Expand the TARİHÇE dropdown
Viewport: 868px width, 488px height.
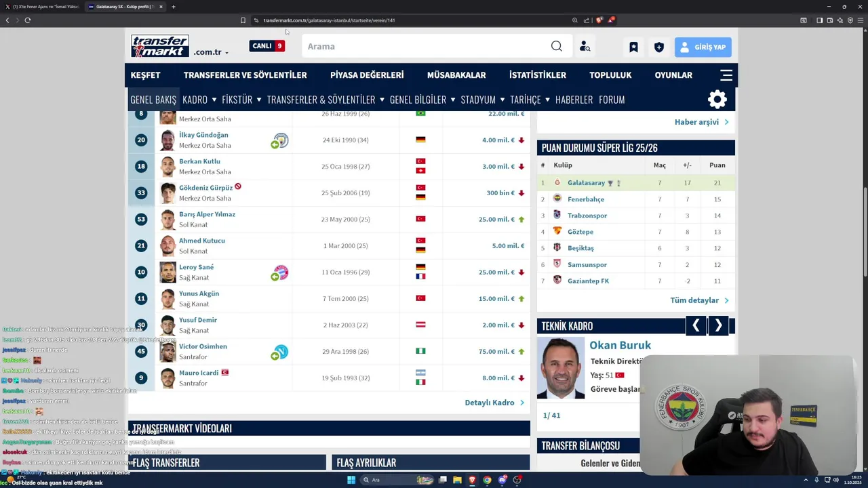coord(547,100)
